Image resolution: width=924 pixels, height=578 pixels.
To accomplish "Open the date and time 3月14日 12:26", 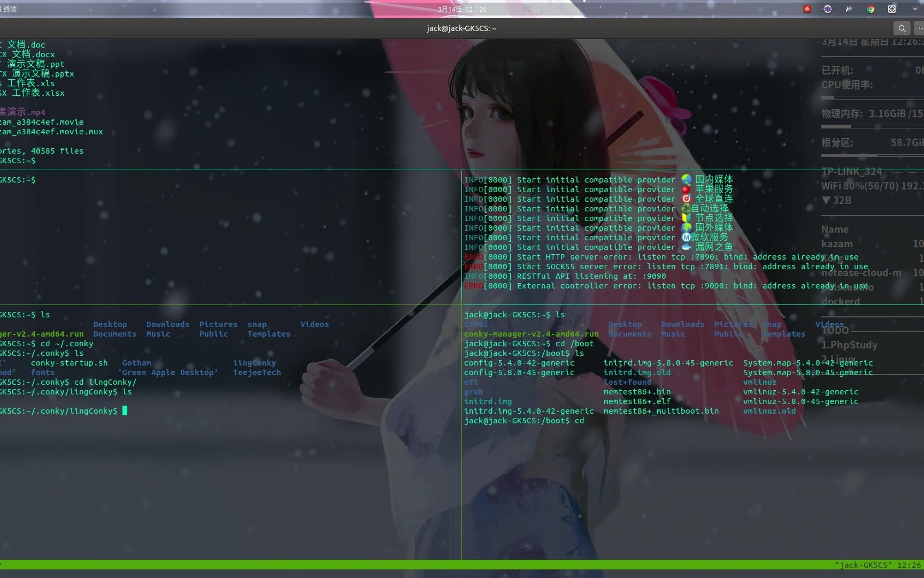I will pos(462,9).
